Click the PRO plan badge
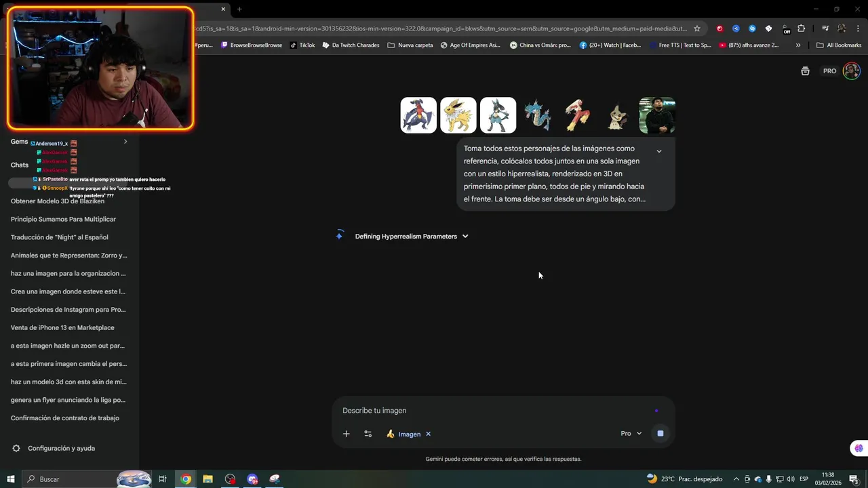The height and width of the screenshot is (488, 868). coord(829,71)
